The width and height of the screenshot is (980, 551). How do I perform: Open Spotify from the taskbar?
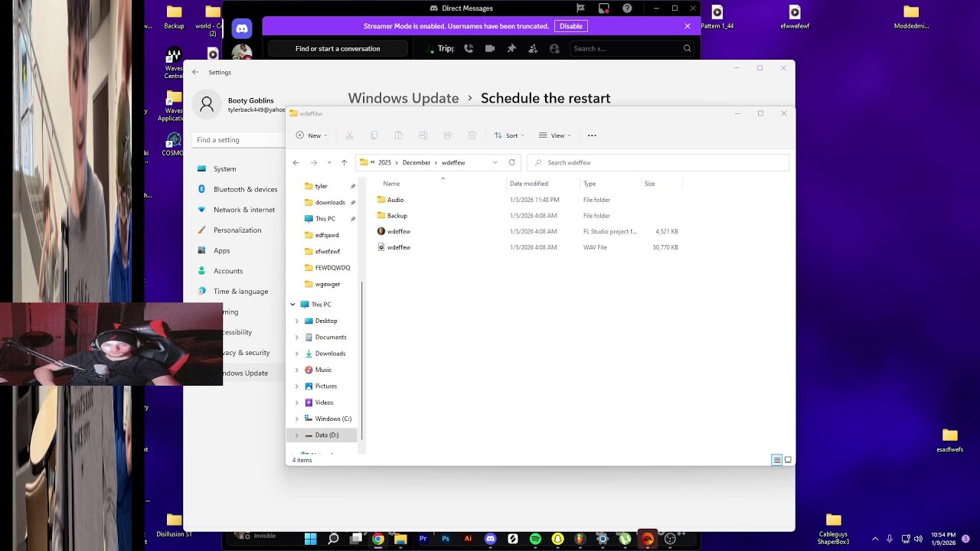pos(535,539)
